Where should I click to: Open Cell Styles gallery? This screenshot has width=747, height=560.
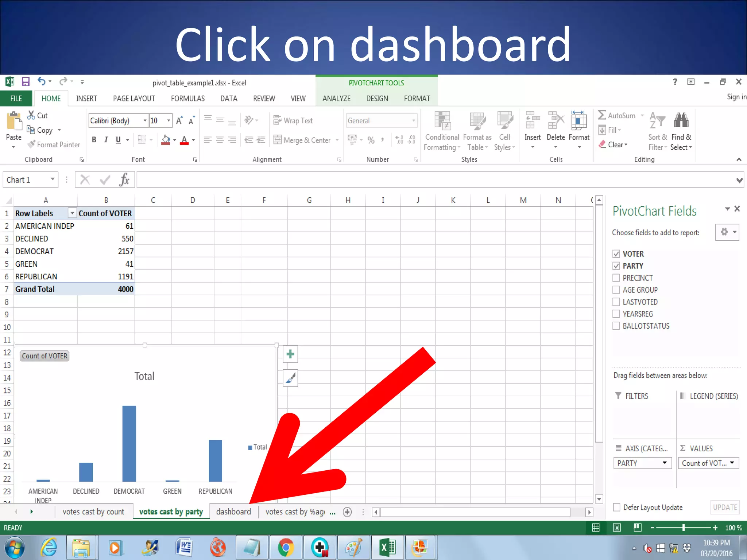[505, 131]
